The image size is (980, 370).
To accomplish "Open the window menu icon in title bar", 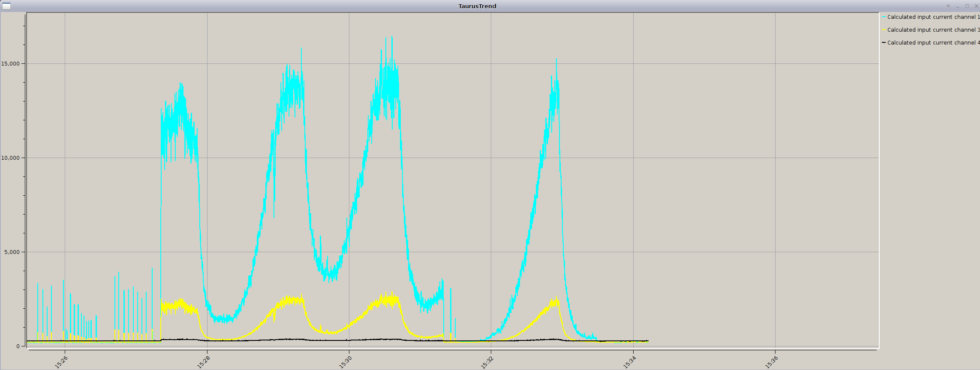I will 6,6.
